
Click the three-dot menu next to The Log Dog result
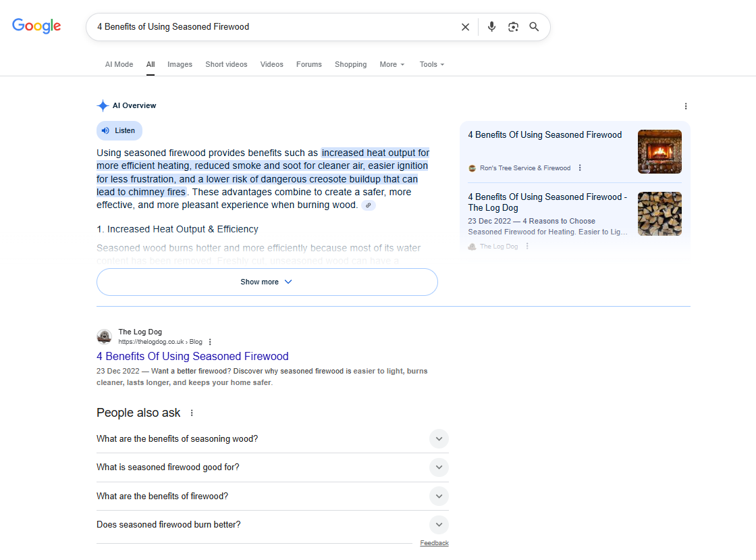210,342
